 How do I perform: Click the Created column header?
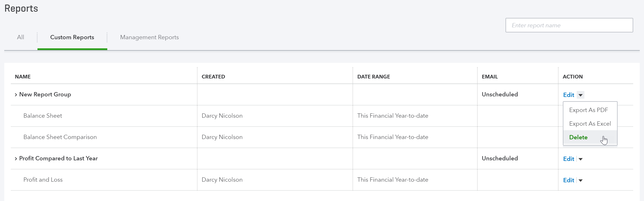(213, 77)
